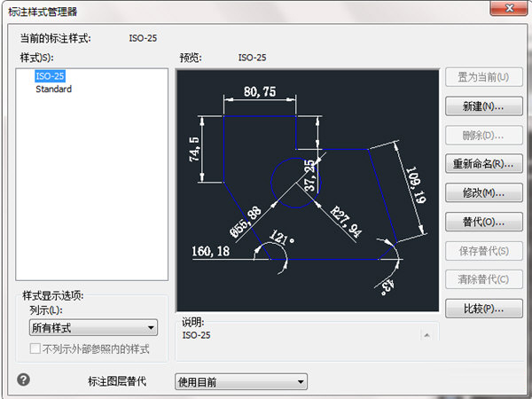Click the 删除(D)... delete button
Image resolution: width=532 pixels, height=399 pixels.
483,135
